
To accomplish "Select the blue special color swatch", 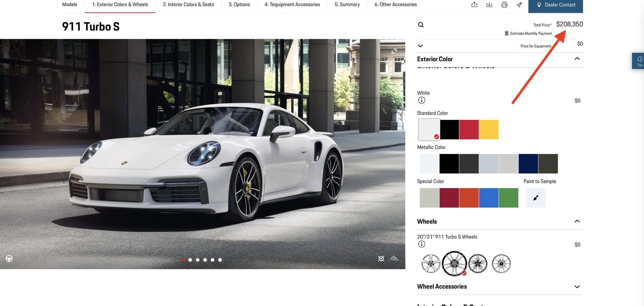I will coord(489,198).
